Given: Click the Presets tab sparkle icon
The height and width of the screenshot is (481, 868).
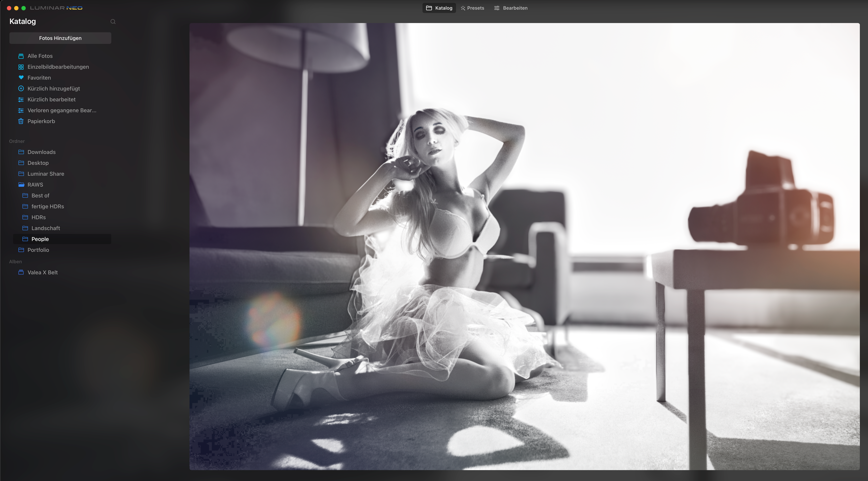Looking at the screenshot, I should [x=463, y=8].
